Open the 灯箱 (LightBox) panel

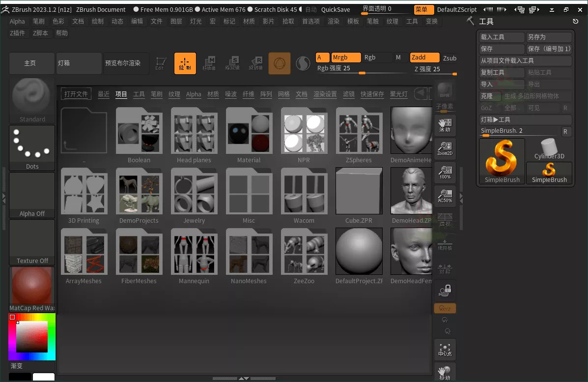(x=79, y=63)
